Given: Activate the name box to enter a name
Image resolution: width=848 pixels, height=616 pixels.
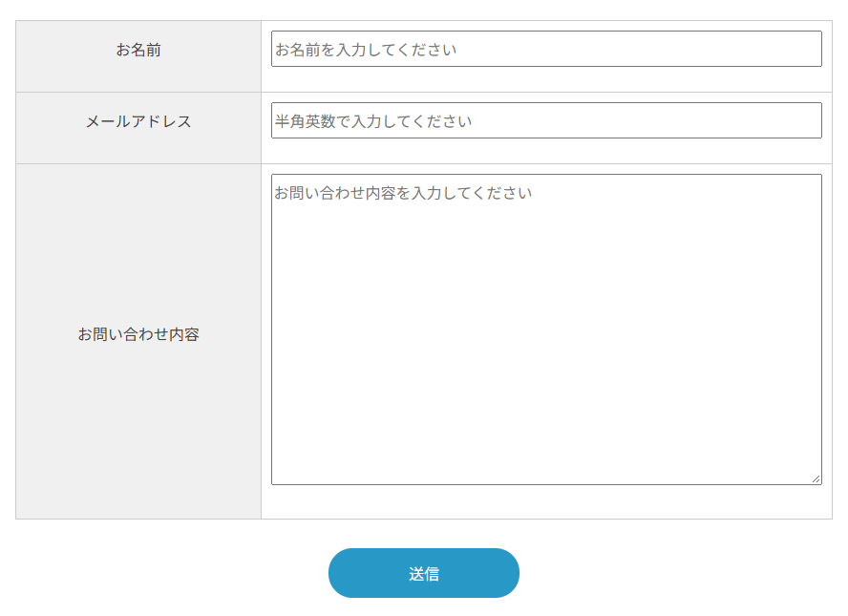Looking at the screenshot, I should (546, 49).
